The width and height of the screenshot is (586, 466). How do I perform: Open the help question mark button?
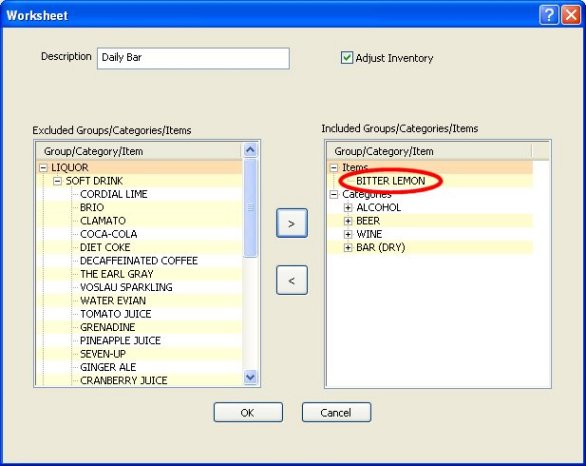click(549, 15)
